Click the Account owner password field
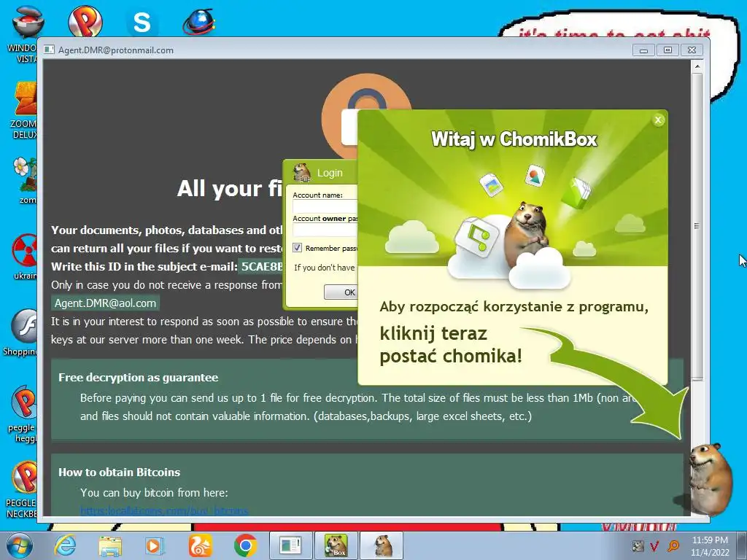The height and width of the screenshot is (560, 747). point(325,230)
